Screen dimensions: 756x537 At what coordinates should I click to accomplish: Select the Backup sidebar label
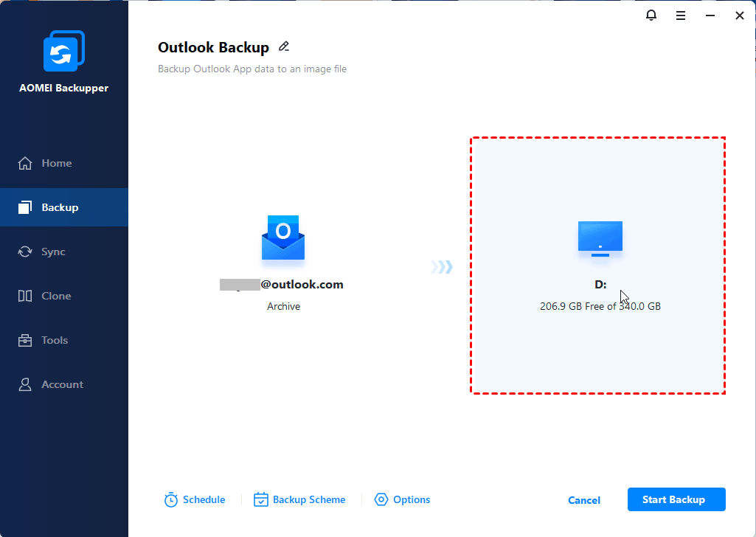coord(60,207)
